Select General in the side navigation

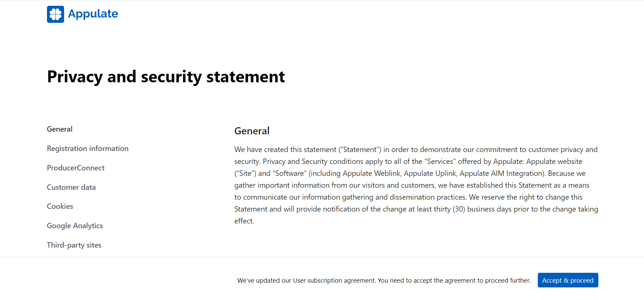tap(60, 129)
